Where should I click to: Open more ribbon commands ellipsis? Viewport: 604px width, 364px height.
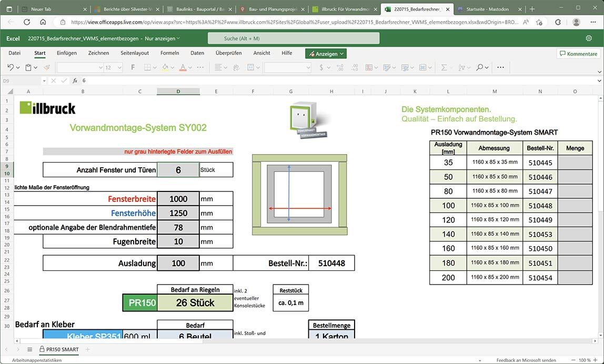pyautogui.click(x=500, y=67)
